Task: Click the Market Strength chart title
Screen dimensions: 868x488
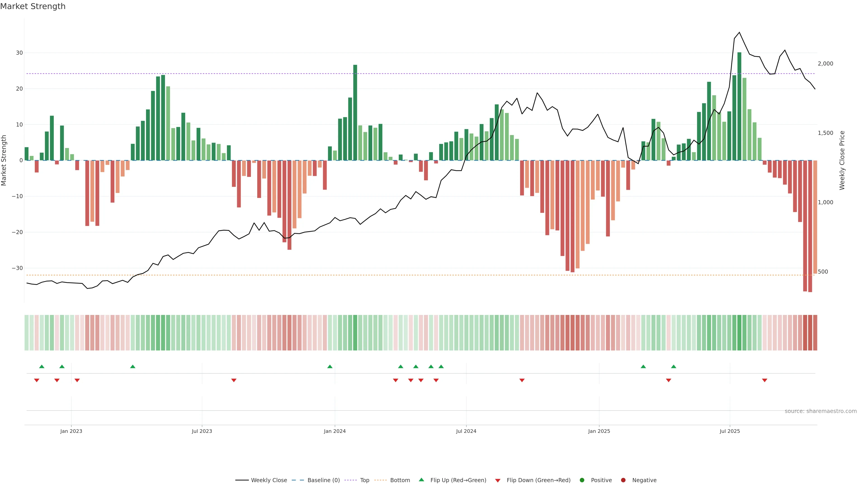Action: pyautogui.click(x=33, y=6)
